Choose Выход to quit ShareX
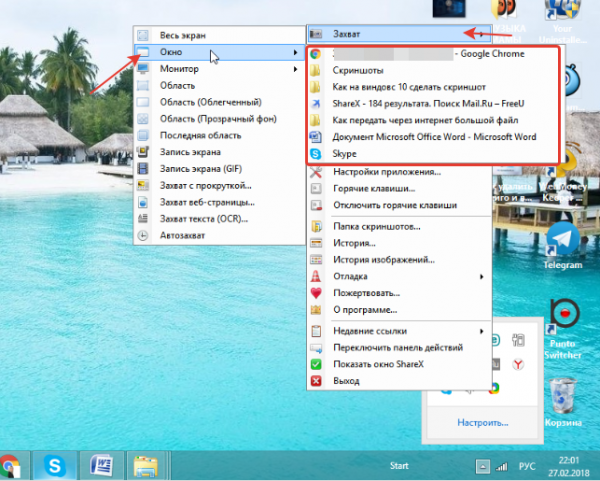Viewport: 600px width, 481px height. 399,381
